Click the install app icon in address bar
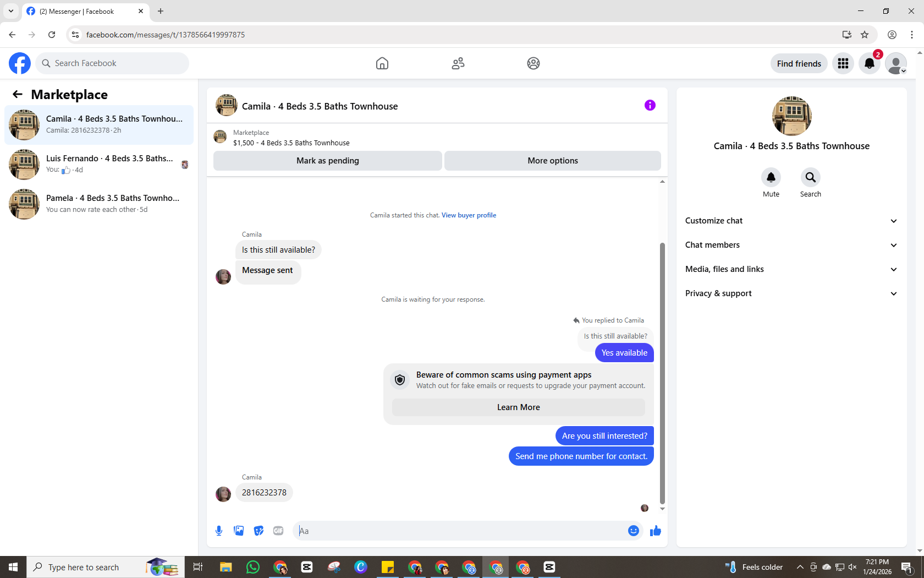Viewport: 924px width, 578px height. (846, 35)
